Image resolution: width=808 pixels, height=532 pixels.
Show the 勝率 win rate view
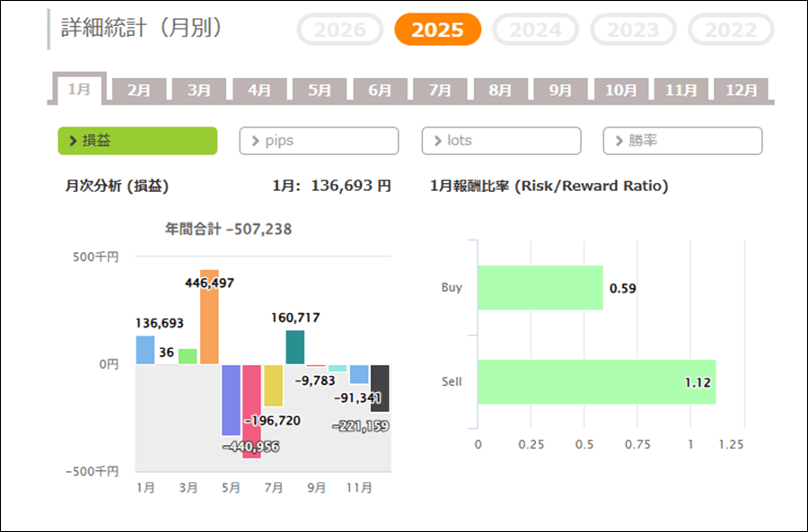pyautogui.click(x=683, y=141)
